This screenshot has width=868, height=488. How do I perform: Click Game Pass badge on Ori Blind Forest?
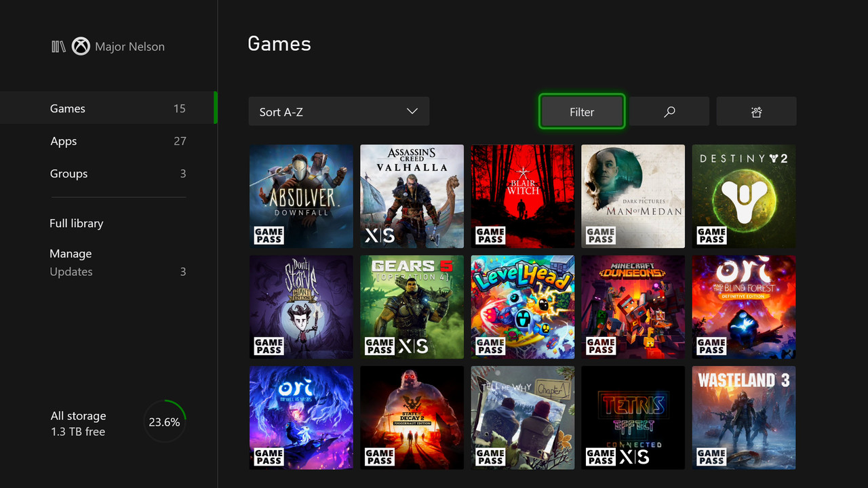pyautogui.click(x=711, y=346)
